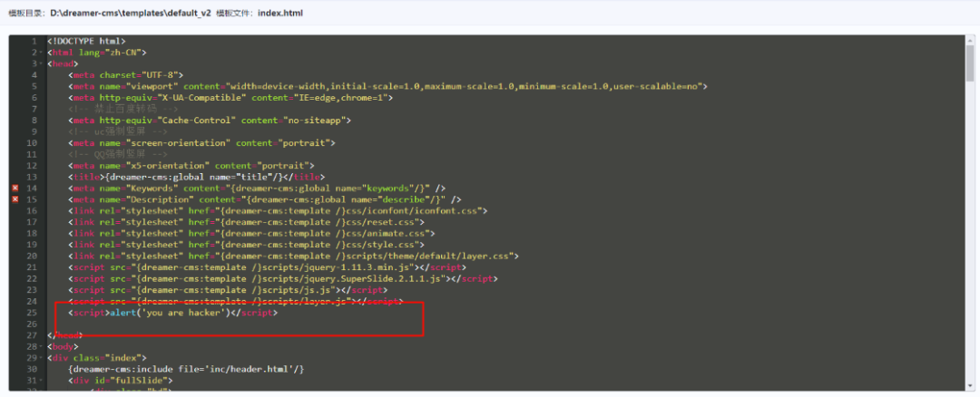Image resolution: width=980 pixels, height=397 pixels.
Task: Click the jquery-1.11.3.min.js script line
Action: [267, 267]
